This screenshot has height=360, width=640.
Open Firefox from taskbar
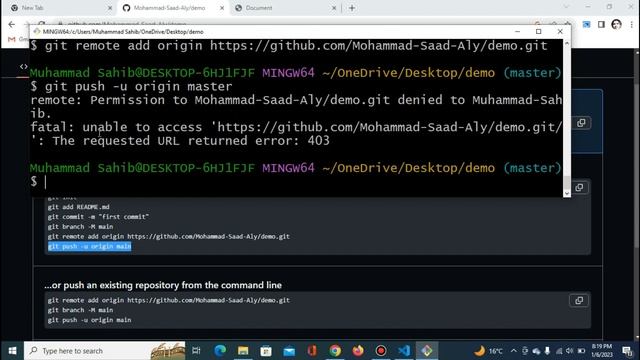(358, 351)
